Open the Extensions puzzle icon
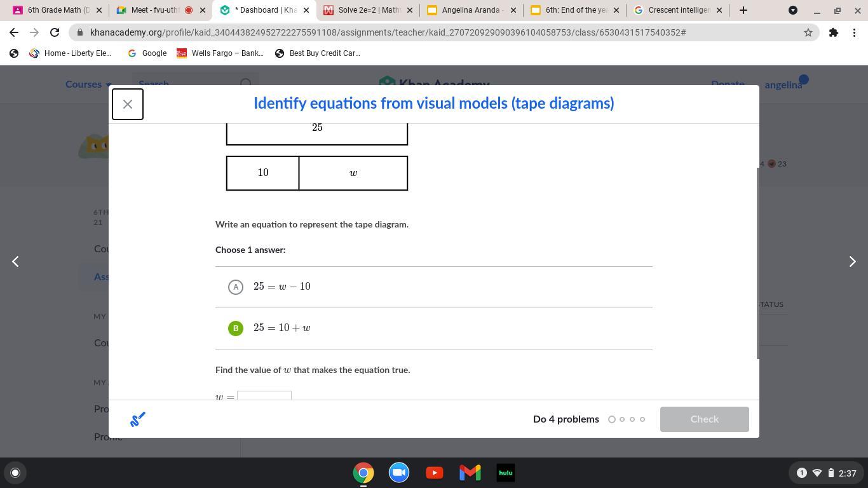 coord(833,32)
